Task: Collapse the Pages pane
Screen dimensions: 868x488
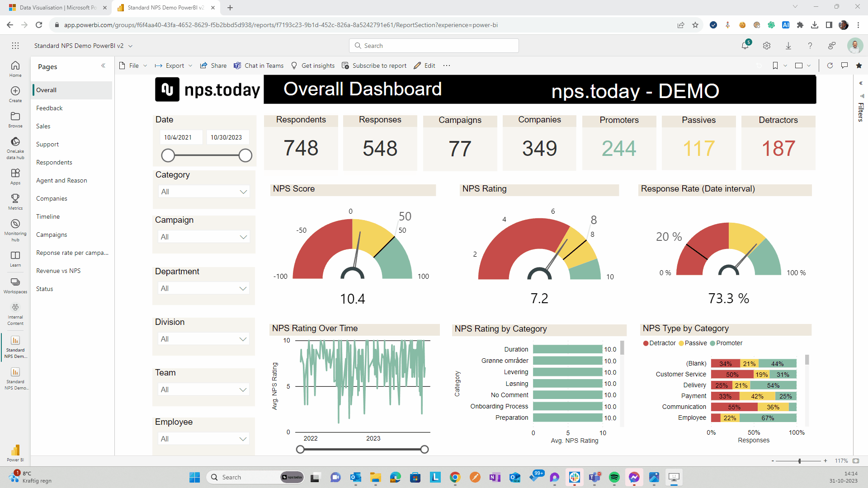Action: coord(103,66)
